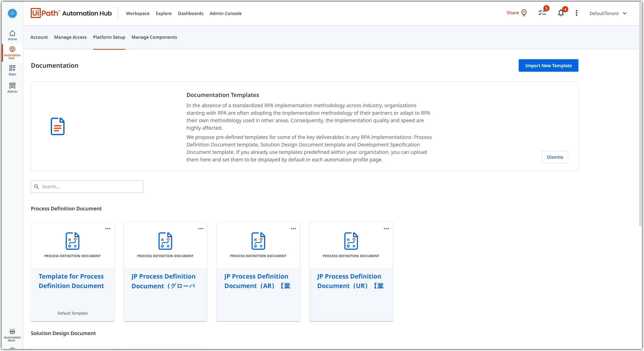The image size is (644, 351).
Task: Open the Dashboards menu
Action: [x=191, y=13]
